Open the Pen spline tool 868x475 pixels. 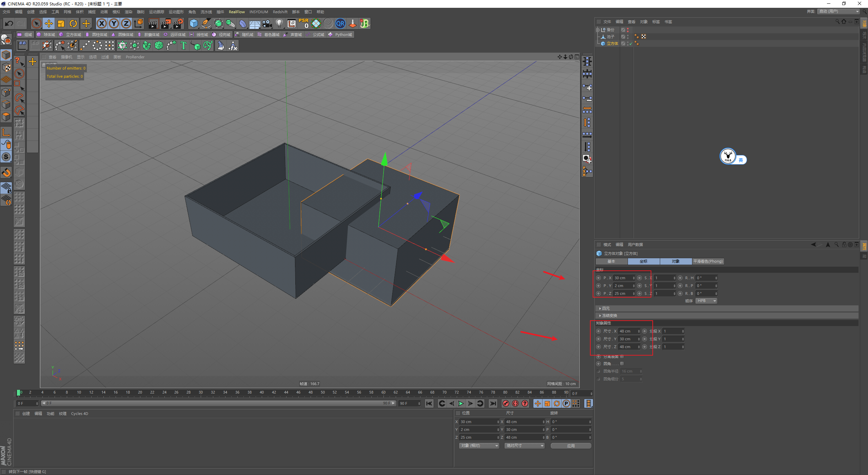[206, 23]
